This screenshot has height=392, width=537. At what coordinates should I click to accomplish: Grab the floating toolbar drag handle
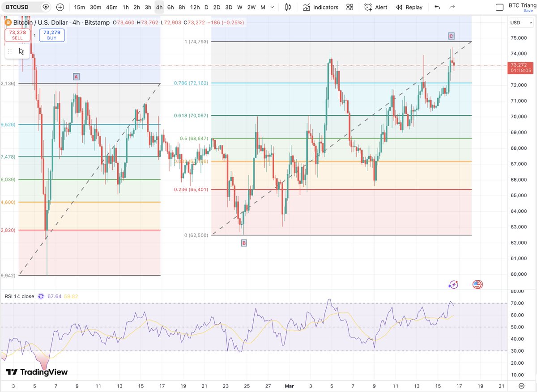(10, 51)
